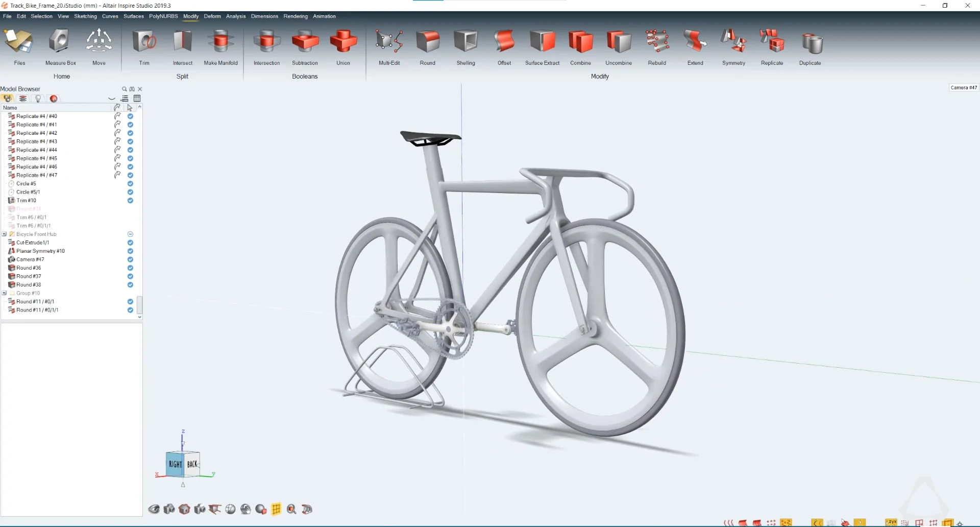Select the Uncombine tool

[x=618, y=47]
